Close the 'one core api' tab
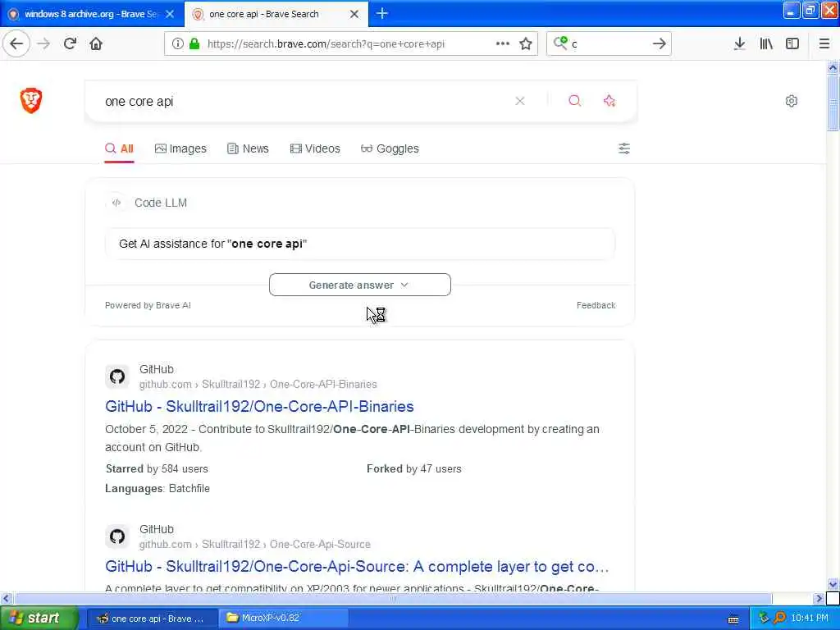Image resolution: width=840 pixels, height=630 pixels. coord(354,15)
